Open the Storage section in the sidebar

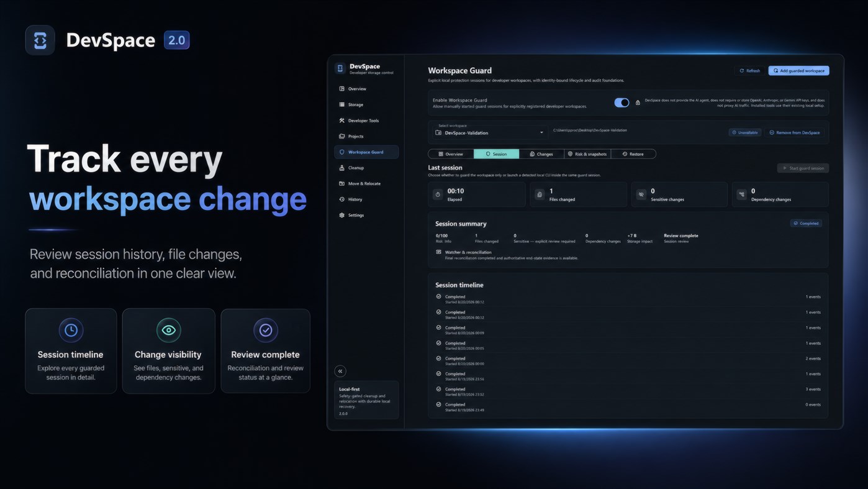pos(366,104)
